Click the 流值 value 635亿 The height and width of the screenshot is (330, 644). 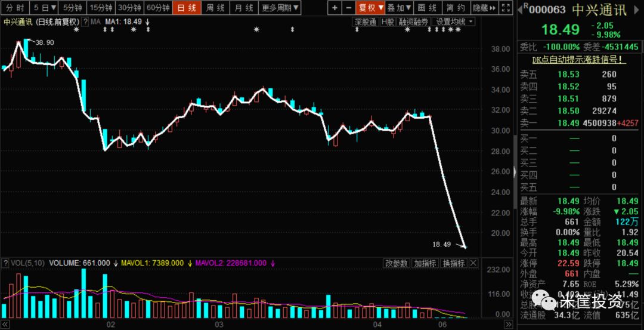[627, 315]
